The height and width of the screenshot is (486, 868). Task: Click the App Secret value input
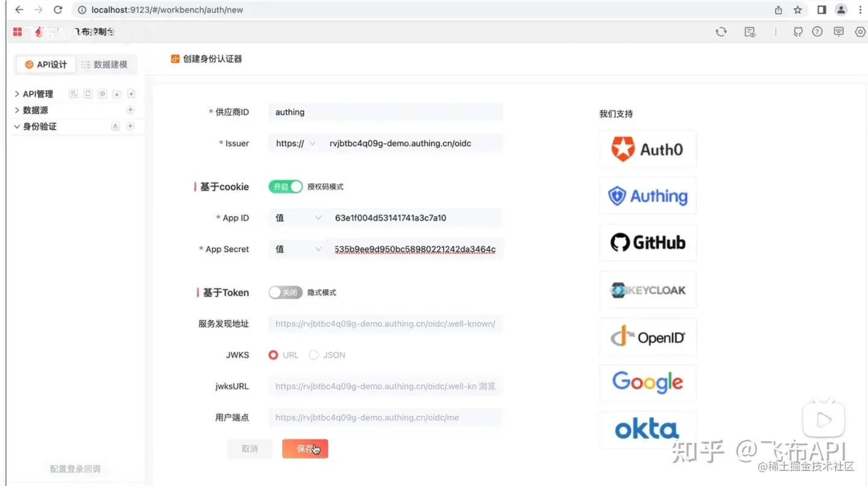pos(415,249)
